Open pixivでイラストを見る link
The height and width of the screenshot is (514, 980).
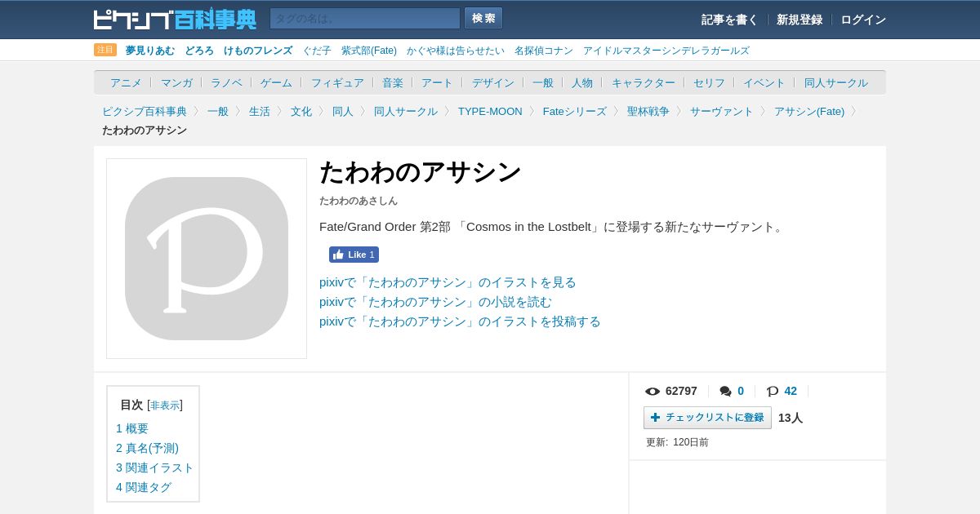448,282
